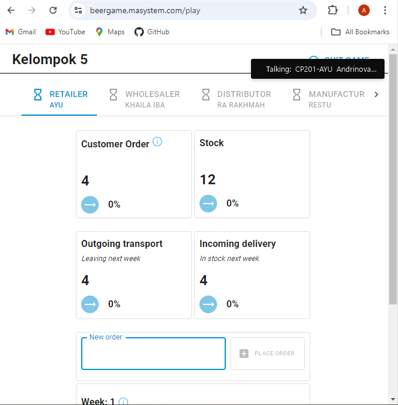
Task: Click the Customer Order info icon
Action: point(157,142)
